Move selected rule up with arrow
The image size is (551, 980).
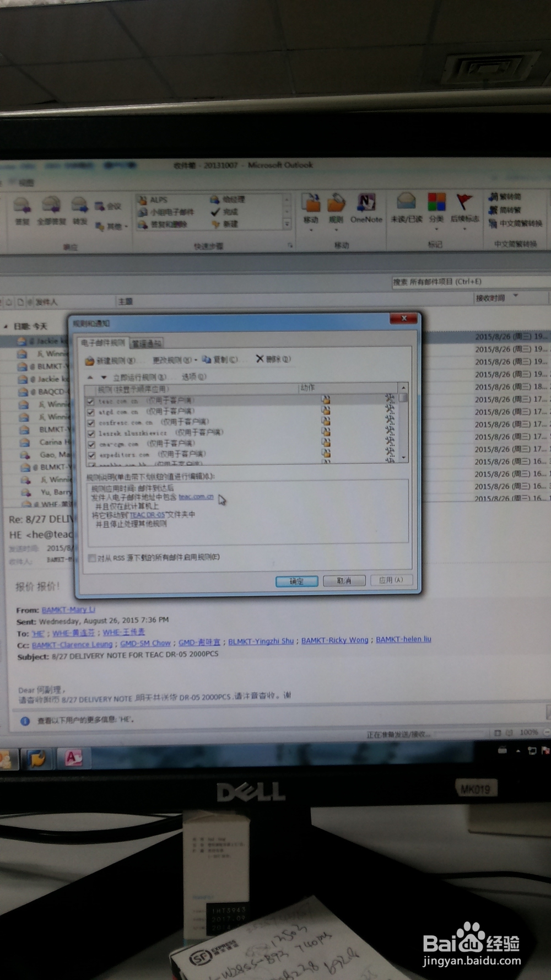90,378
